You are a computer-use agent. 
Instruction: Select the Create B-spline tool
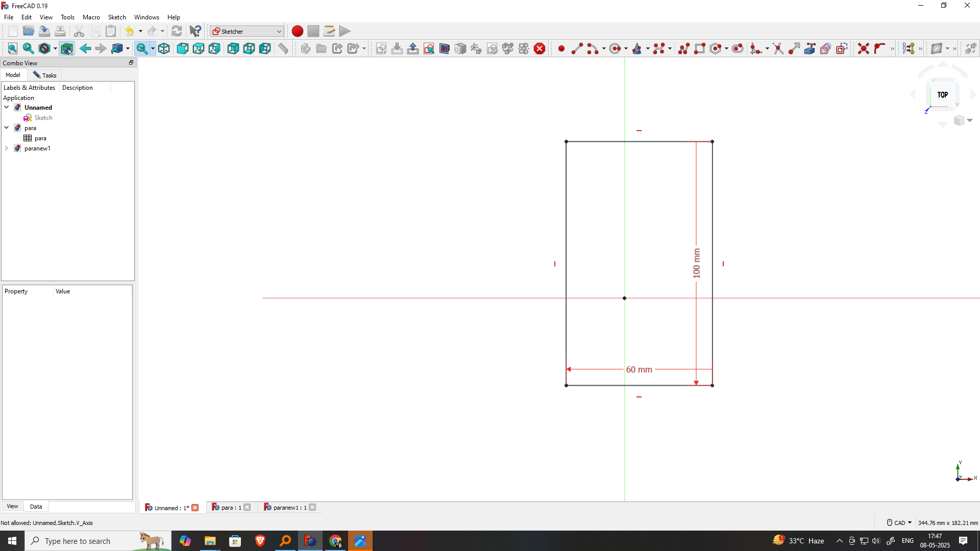pyautogui.click(x=659, y=49)
